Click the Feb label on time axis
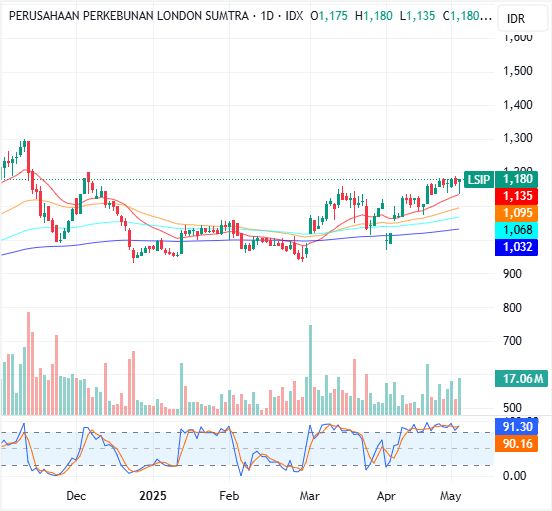Viewport: 552px width, 511px height. click(229, 496)
